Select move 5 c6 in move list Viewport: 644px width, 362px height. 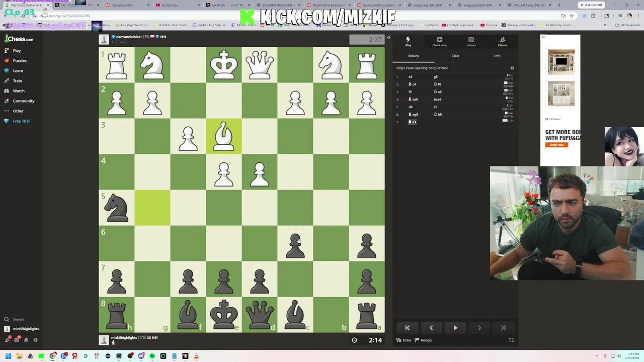tap(436, 107)
